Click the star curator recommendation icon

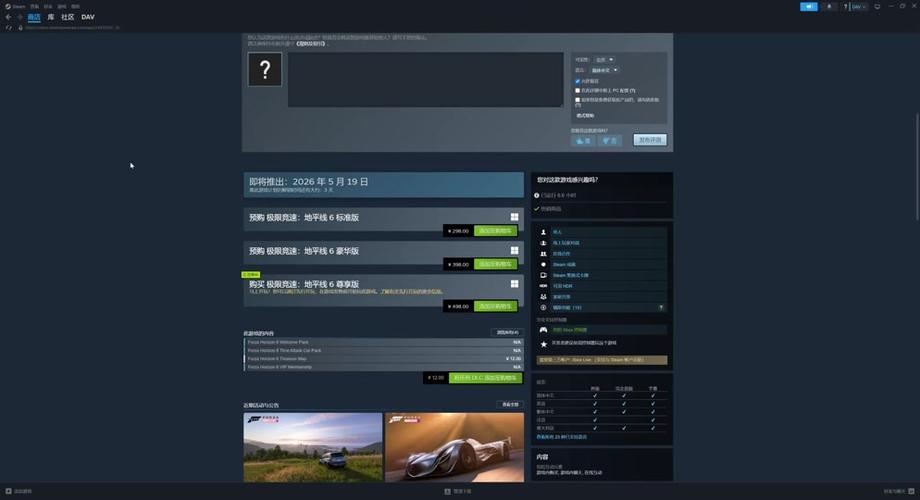pos(543,344)
